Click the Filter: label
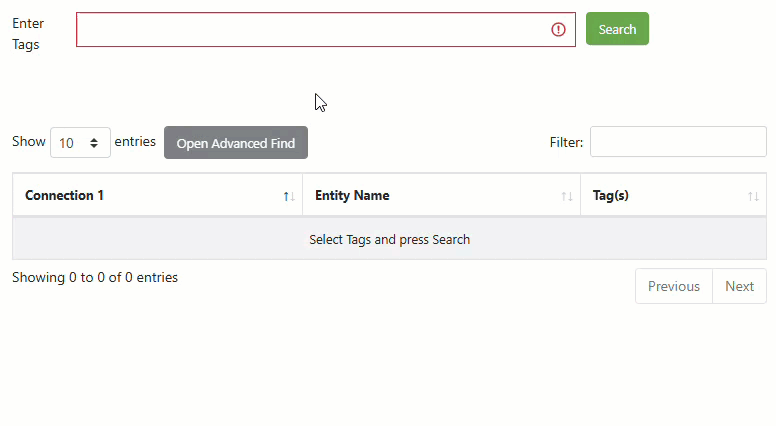Viewport: 776px width, 426px height. click(x=566, y=142)
